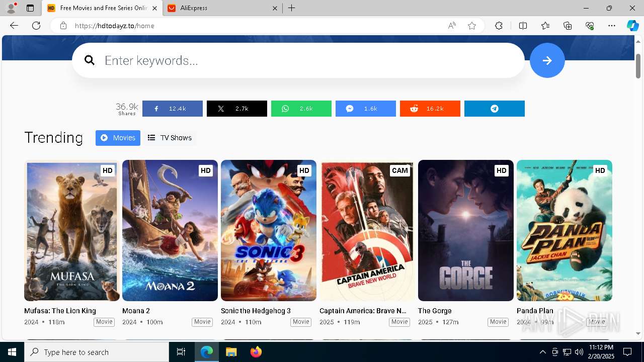
Task: Go back with browser back arrow
Action: point(14,26)
